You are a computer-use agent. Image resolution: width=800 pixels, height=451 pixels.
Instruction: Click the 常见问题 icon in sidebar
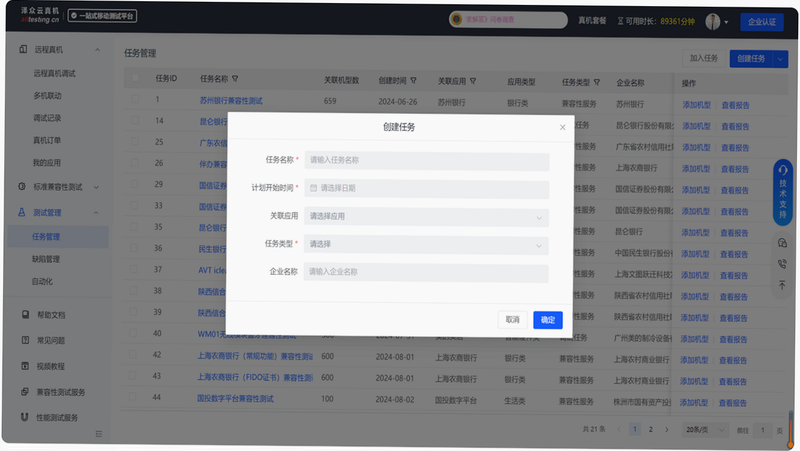point(26,340)
